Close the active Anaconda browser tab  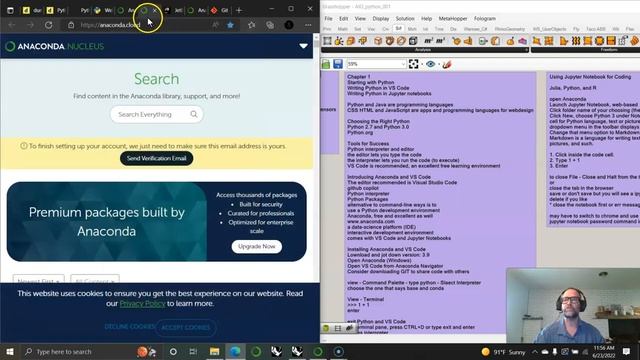pos(155,10)
